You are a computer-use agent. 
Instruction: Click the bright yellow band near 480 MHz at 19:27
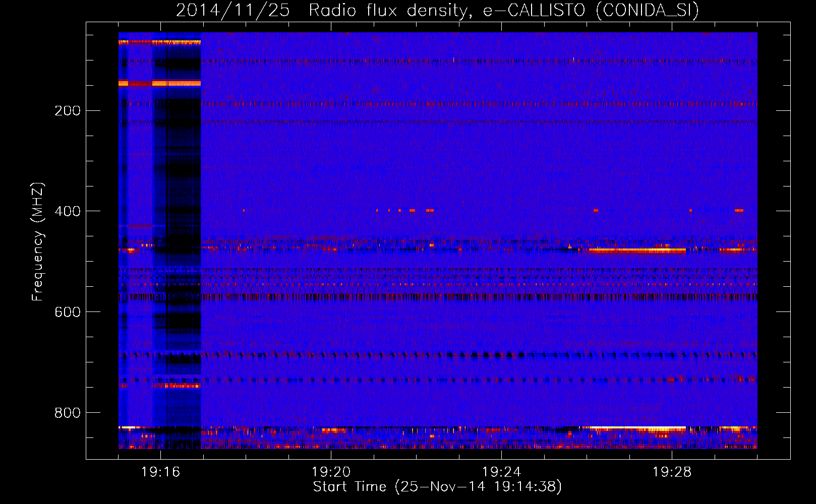(638, 250)
